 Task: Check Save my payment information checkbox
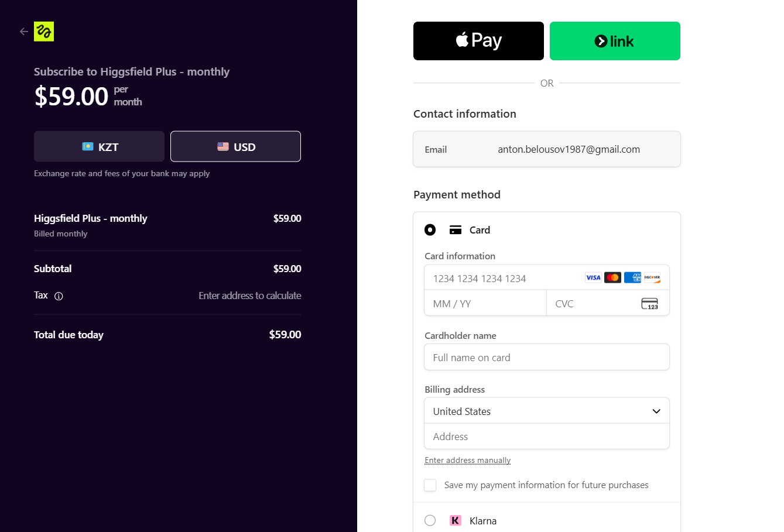[430, 485]
